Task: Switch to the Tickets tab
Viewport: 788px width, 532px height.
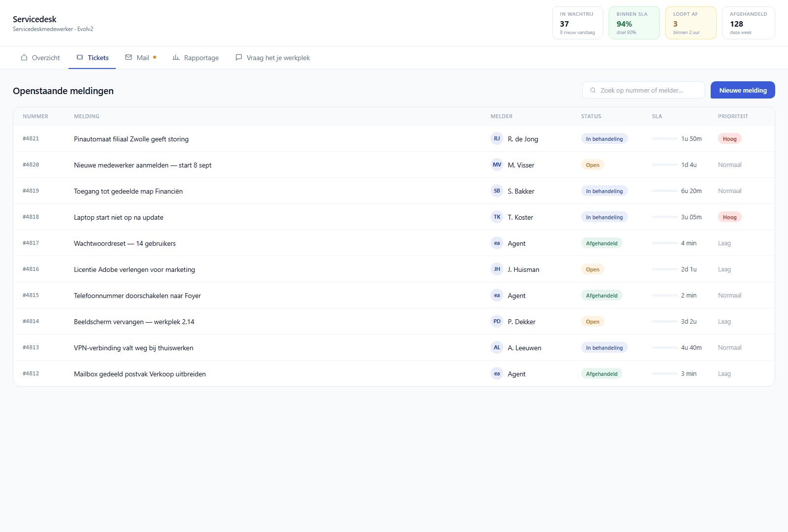Action: click(92, 58)
